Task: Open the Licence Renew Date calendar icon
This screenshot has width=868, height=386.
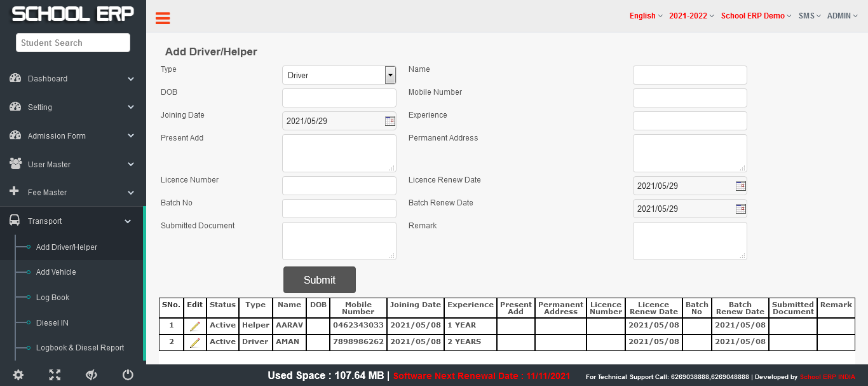Action: pyautogui.click(x=740, y=186)
